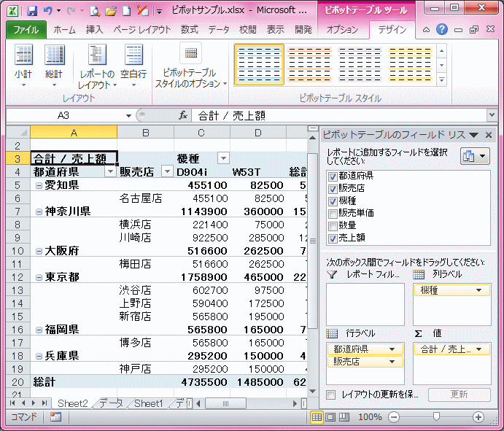The image size is (504, 431).
Task: Open the 機種 column filter dropdown in sheet
Action: pyautogui.click(x=223, y=158)
